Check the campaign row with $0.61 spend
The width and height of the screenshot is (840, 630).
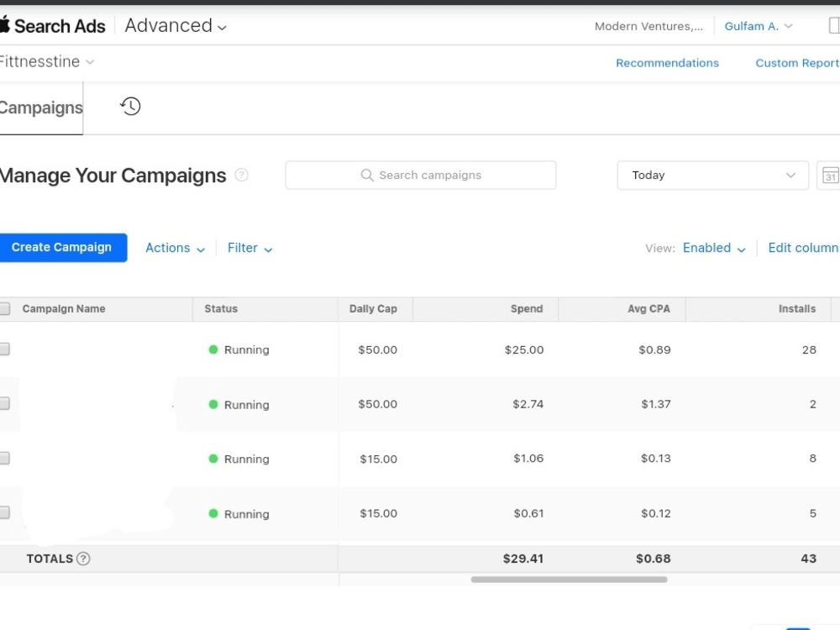pyautogui.click(x=4, y=512)
